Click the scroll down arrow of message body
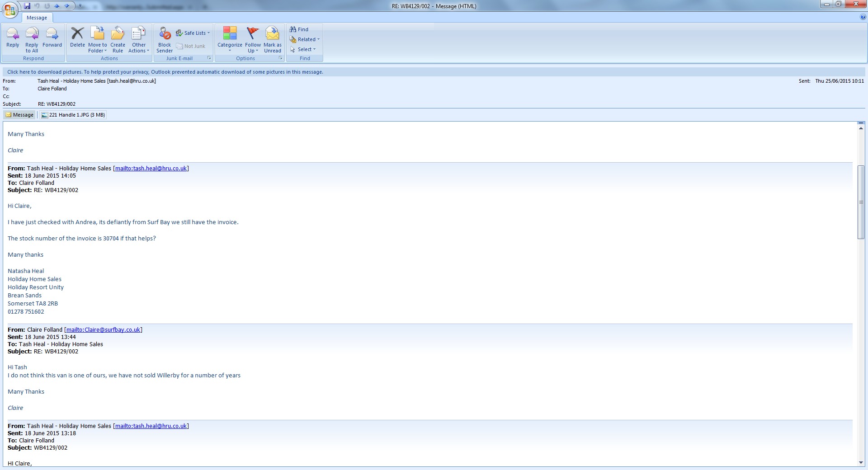868x470 pixels. 861,462
